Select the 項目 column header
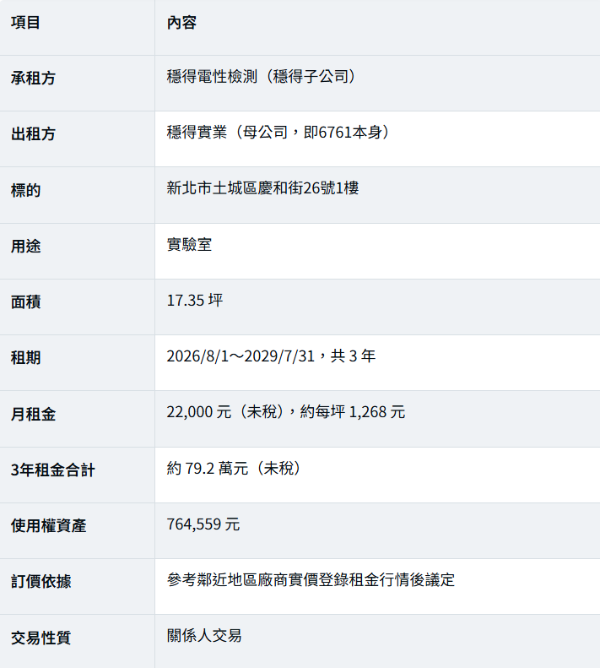Screen dimensions: 600x668 (26, 23)
